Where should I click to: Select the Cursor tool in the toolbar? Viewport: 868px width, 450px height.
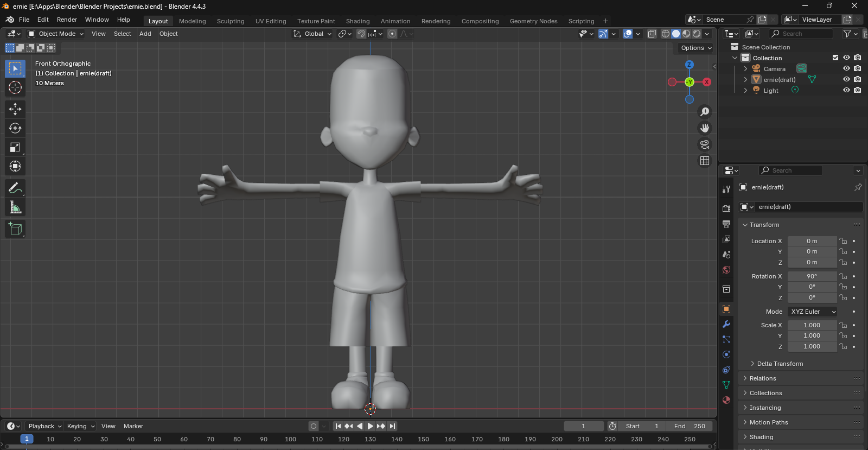(x=15, y=87)
